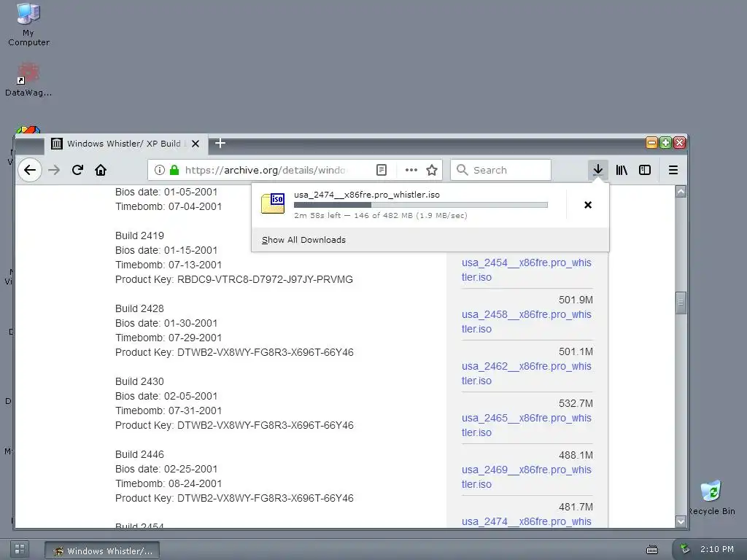The height and width of the screenshot is (560, 747).
Task: Select the Recycle Bin desktop icon
Action: coord(712,498)
